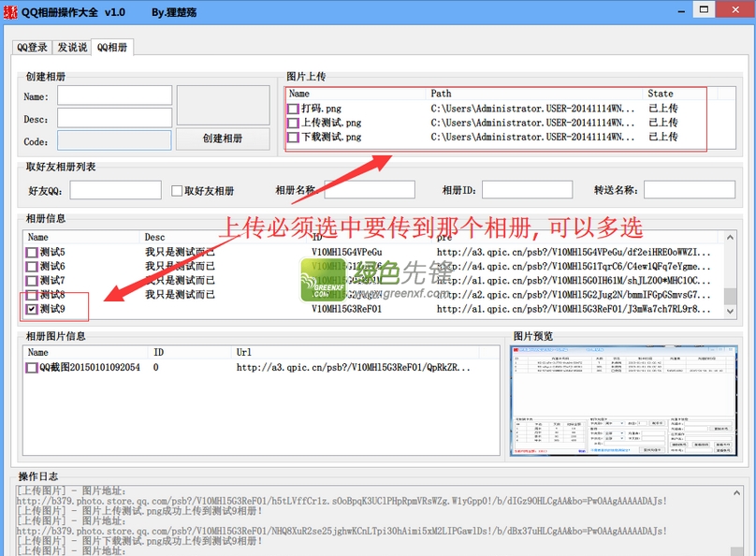Click the 创建相册 button
This screenshot has height=556, width=756.
point(223,139)
